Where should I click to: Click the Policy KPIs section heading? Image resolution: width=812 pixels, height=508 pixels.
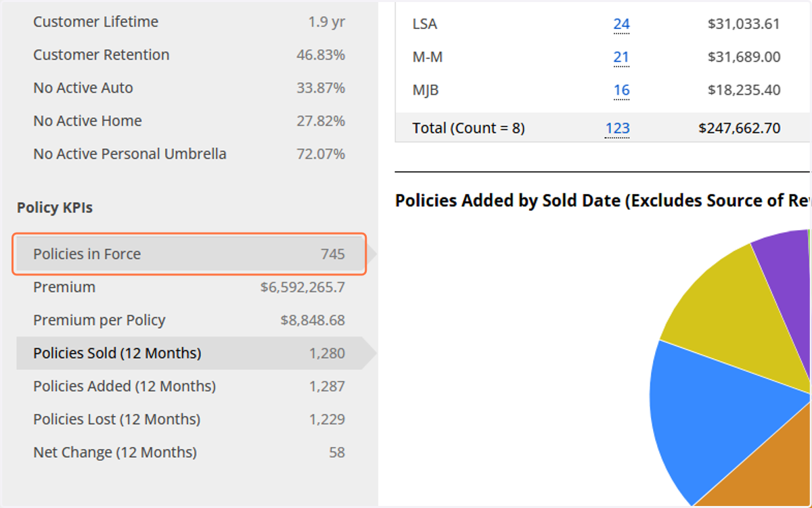click(x=55, y=208)
